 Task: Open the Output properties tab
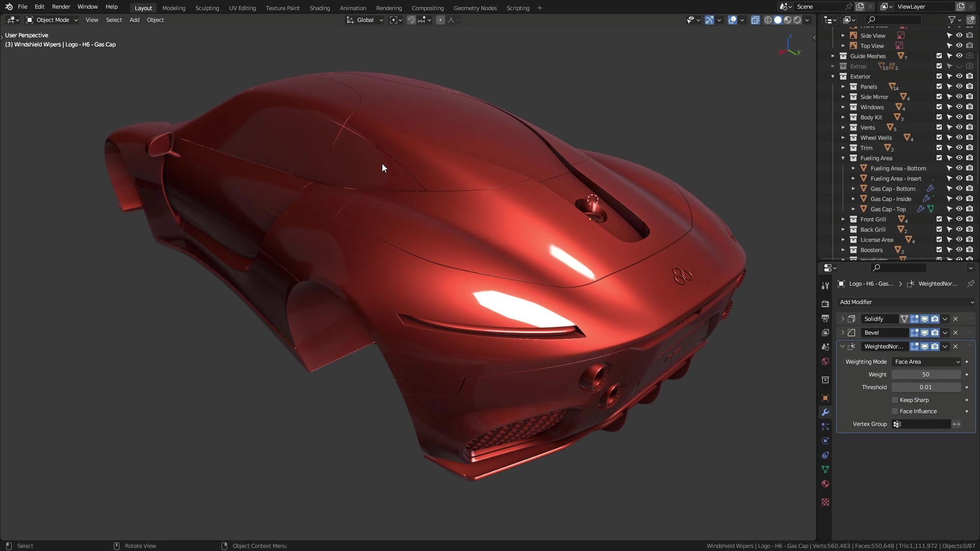tap(825, 318)
